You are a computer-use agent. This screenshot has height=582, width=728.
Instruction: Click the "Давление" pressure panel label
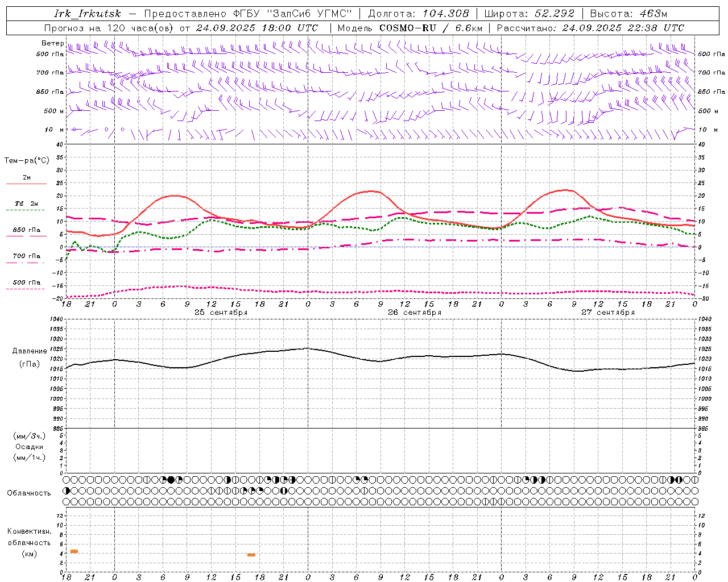(28, 351)
